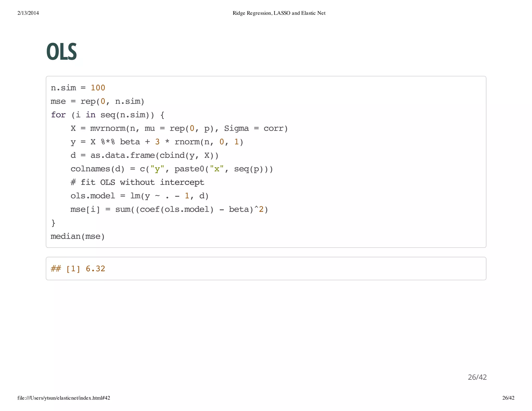The width and height of the screenshot is (532, 411).
Task: Click the output value 6.32
Action: tap(95, 269)
